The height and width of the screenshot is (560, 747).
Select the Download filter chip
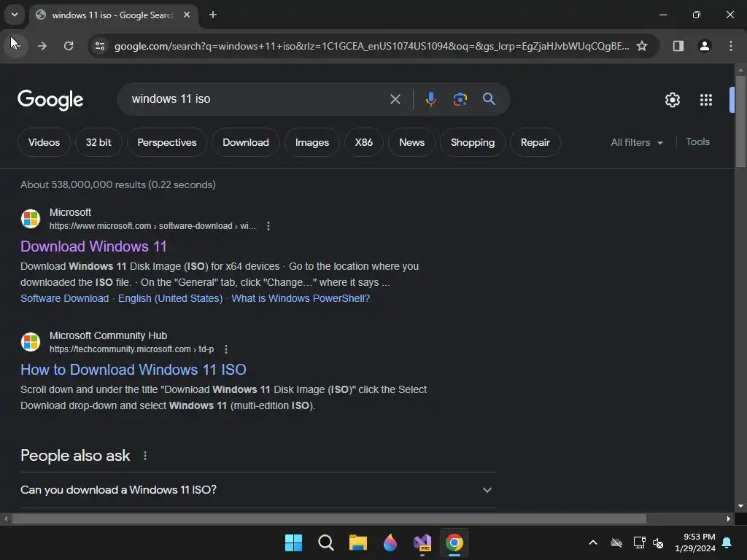[245, 142]
